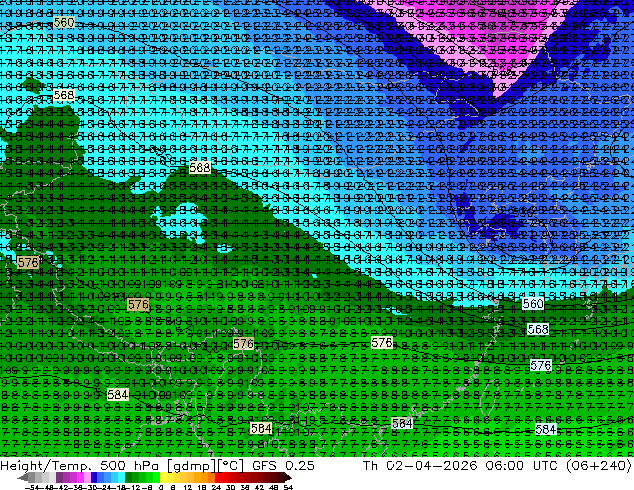The height and width of the screenshot is (490, 634).
Task: Click the yellow swatch above the 0 label
Action: (163, 477)
